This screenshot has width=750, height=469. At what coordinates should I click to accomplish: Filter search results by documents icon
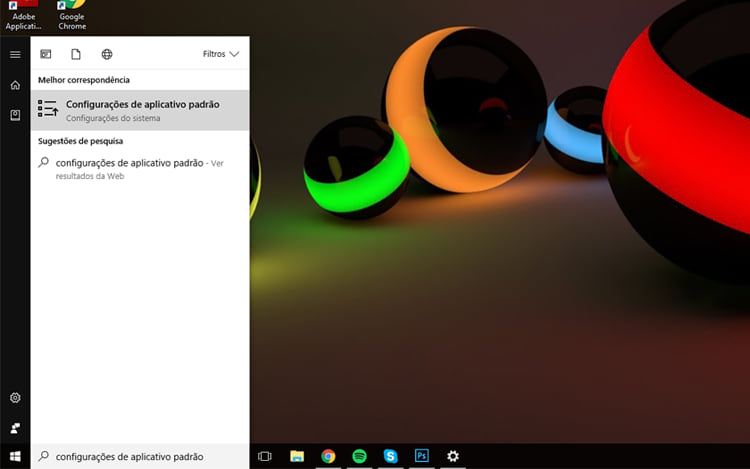(x=76, y=54)
